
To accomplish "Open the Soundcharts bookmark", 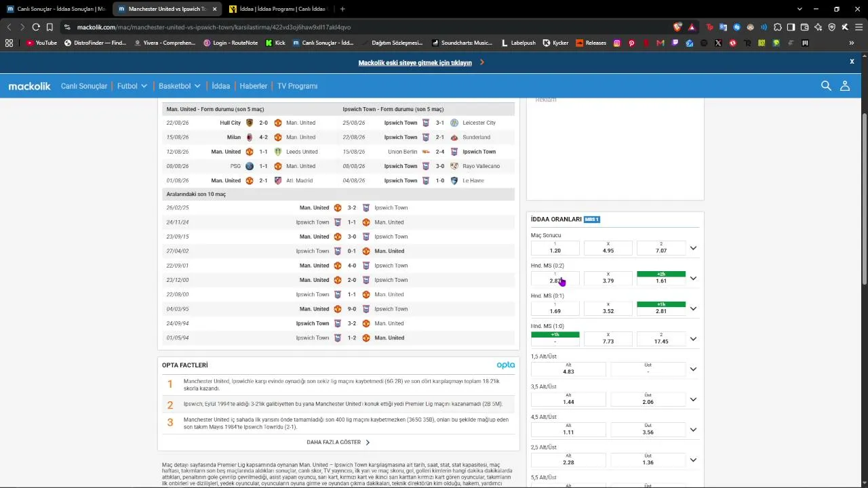I will point(463,43).
